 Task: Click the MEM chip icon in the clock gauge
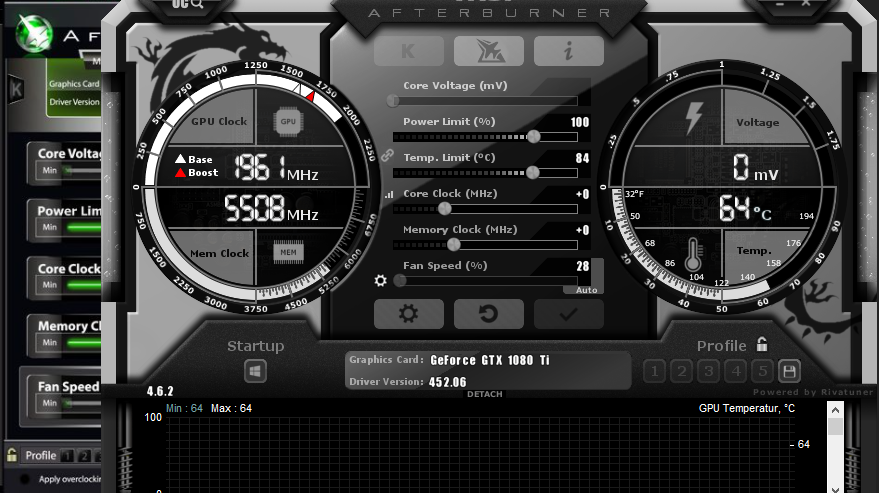pos(288,252)
